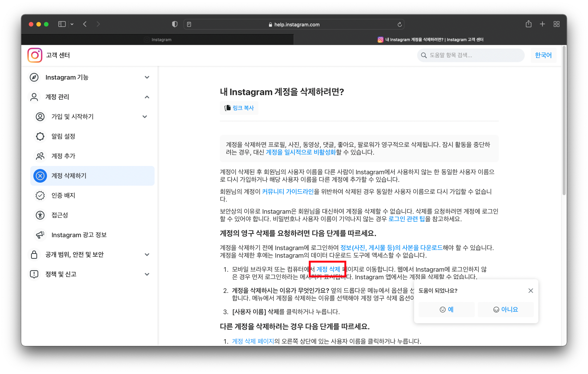Click the compass icon beside Instagram 기능
The height and width of the screenshot is (374, 588).
[34, 77]
